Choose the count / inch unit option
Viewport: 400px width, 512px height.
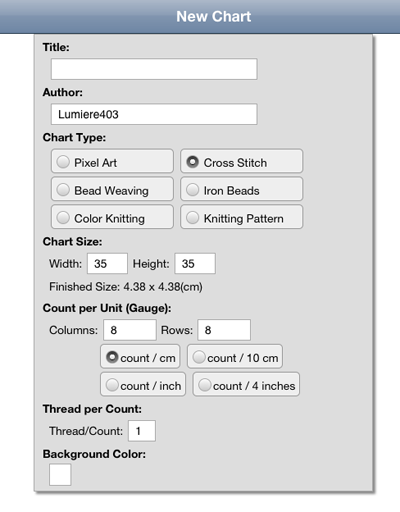pyautogui.click(x=143, y=384)
